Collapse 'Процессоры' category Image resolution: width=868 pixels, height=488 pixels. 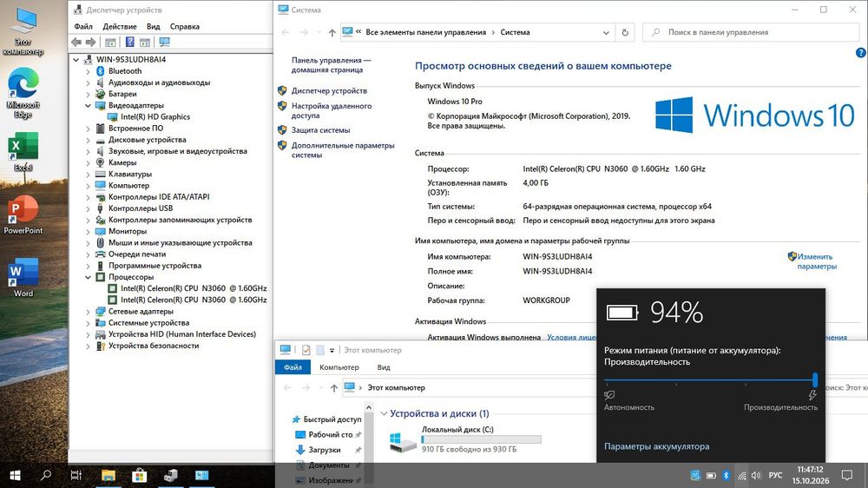pos(88,277)
